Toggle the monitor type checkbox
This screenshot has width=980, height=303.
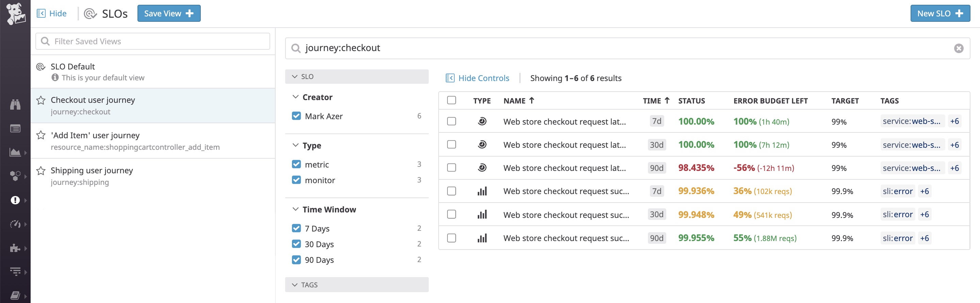tap(296, 180)
